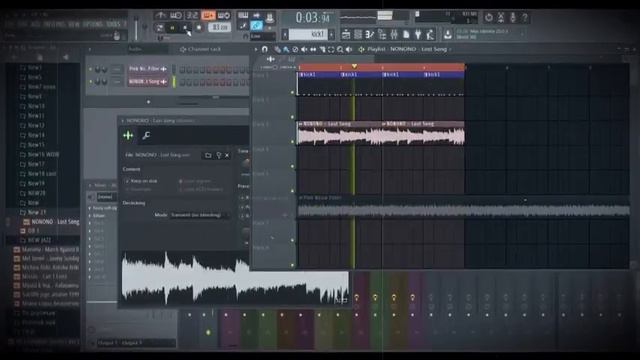Select NONONO - Lost Song in browser
The image size is (640, 360).
[x=51, y=222]
